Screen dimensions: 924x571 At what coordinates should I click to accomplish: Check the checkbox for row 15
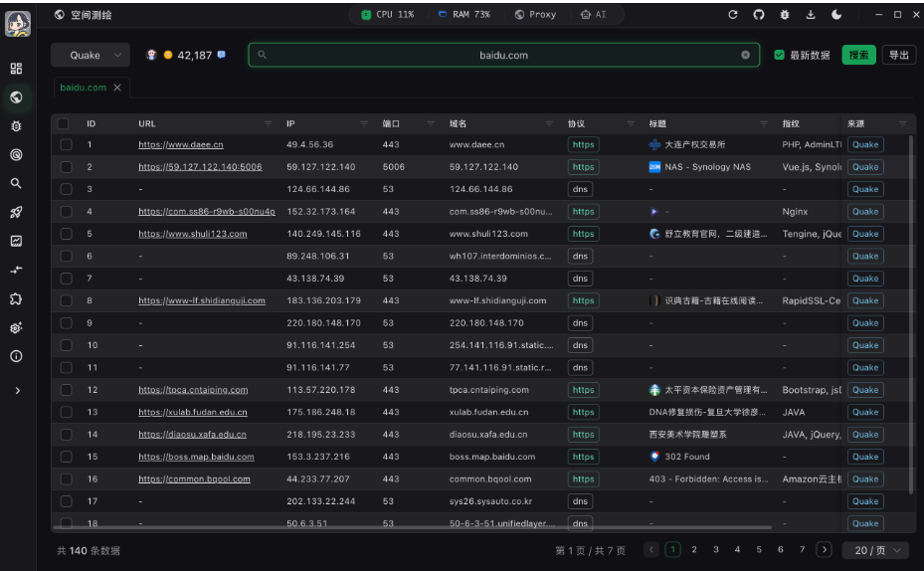(x=66, y=457)
